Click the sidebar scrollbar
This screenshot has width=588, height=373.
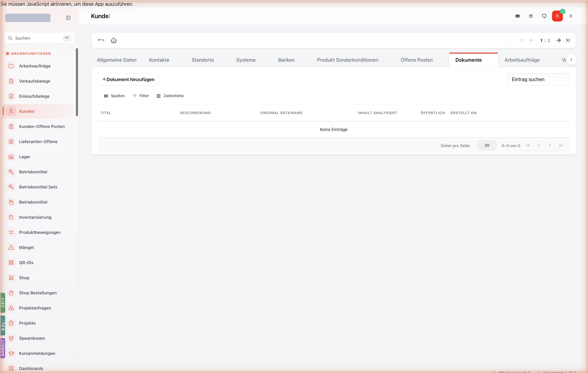coord(77,82)
